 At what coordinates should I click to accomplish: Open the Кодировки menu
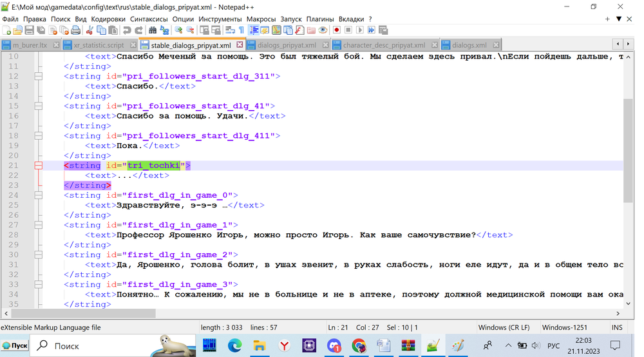pos(108,19)
